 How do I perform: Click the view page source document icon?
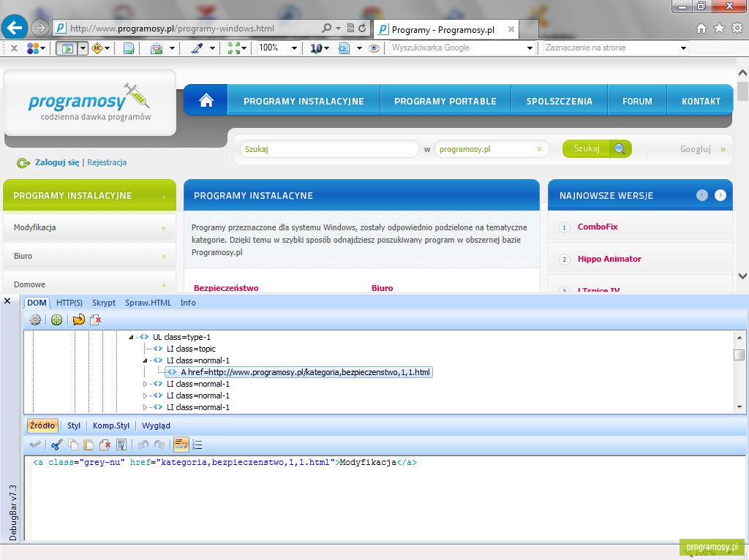[x=129, y=48]
